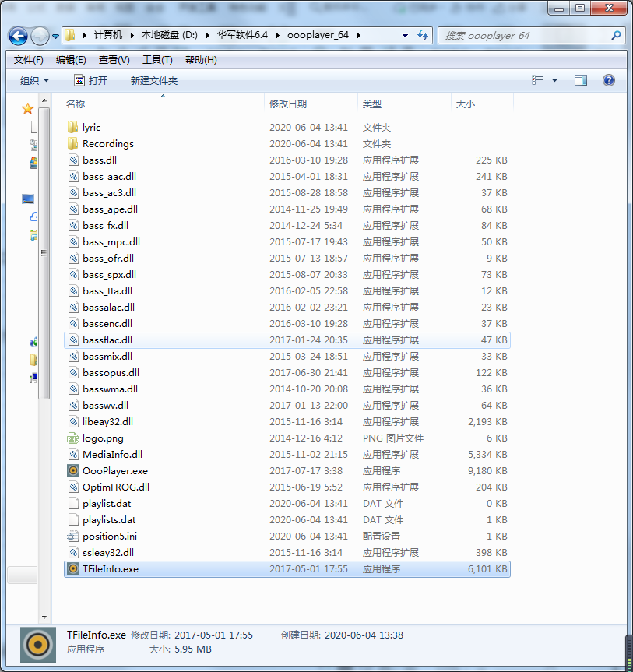
Task: Navigate to 华军软件6.4 in address bar
Action: coord(242,35)
